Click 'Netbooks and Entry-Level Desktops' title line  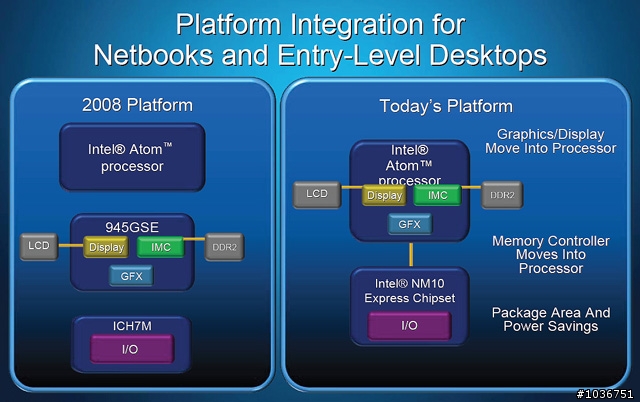tap(320, 55)
